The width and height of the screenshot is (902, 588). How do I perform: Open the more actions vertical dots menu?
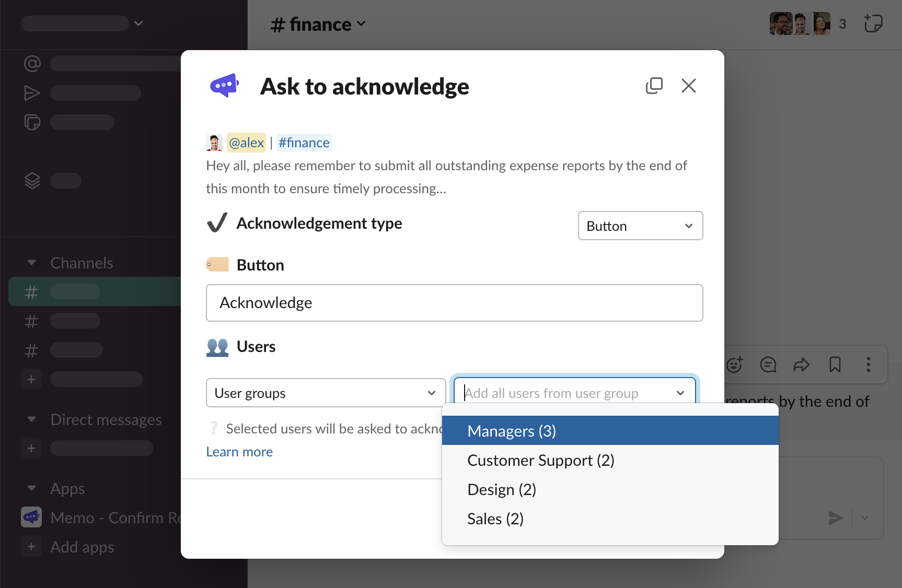[868, 364]
